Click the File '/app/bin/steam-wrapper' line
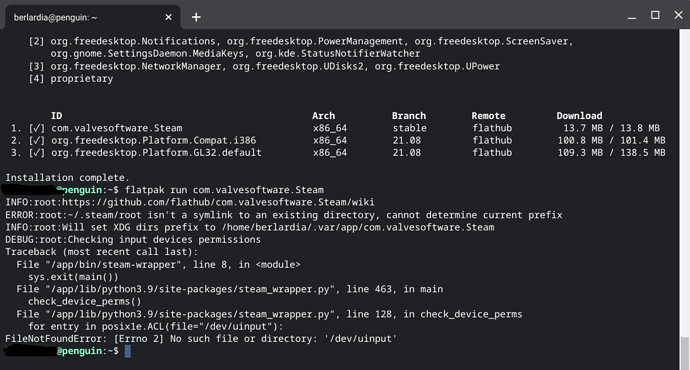Screen dimensions: 690x370 (x=158, y=264)
